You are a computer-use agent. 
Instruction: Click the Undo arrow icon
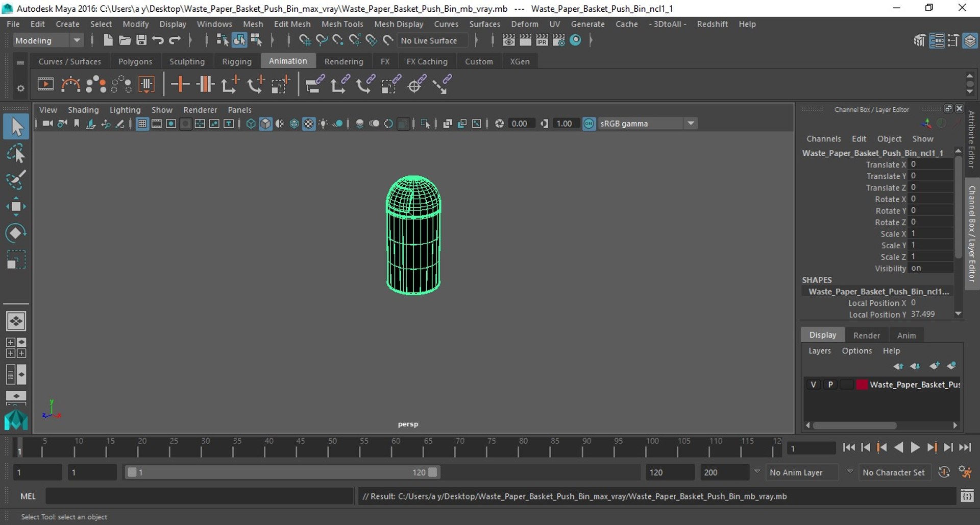(158, 40)
